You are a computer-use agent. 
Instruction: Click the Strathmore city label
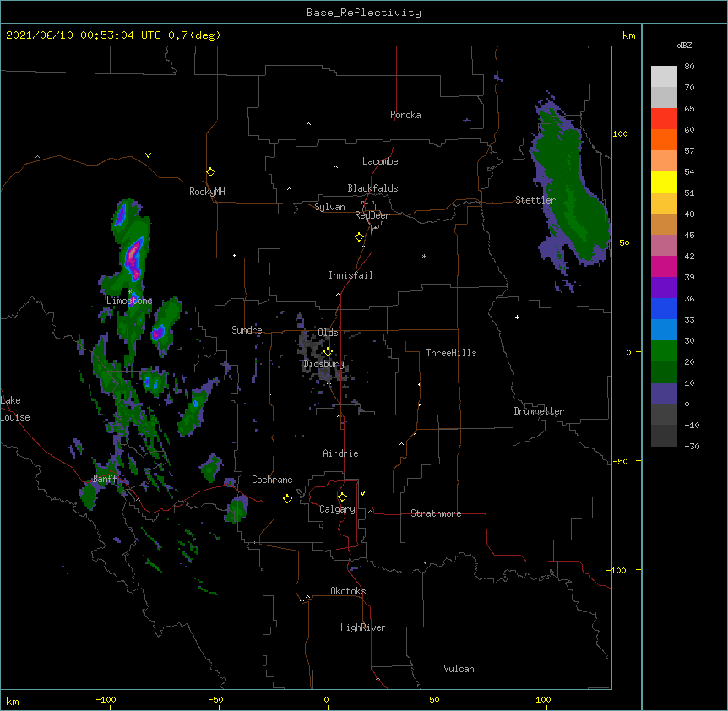tap(436, 513)
